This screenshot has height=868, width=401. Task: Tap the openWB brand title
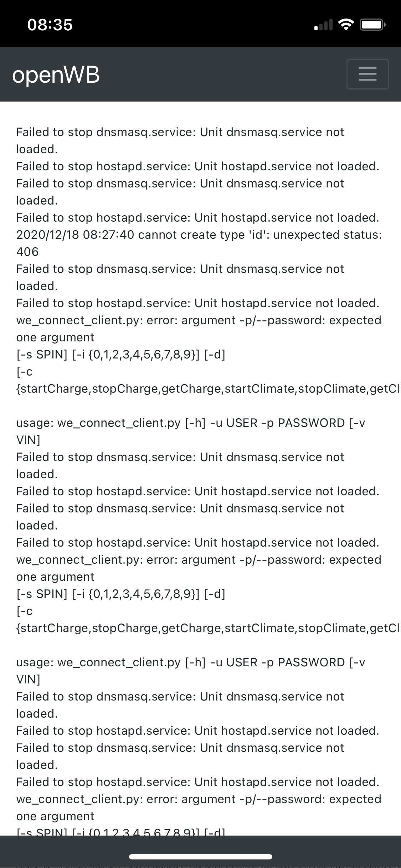(x=56, y=75)
